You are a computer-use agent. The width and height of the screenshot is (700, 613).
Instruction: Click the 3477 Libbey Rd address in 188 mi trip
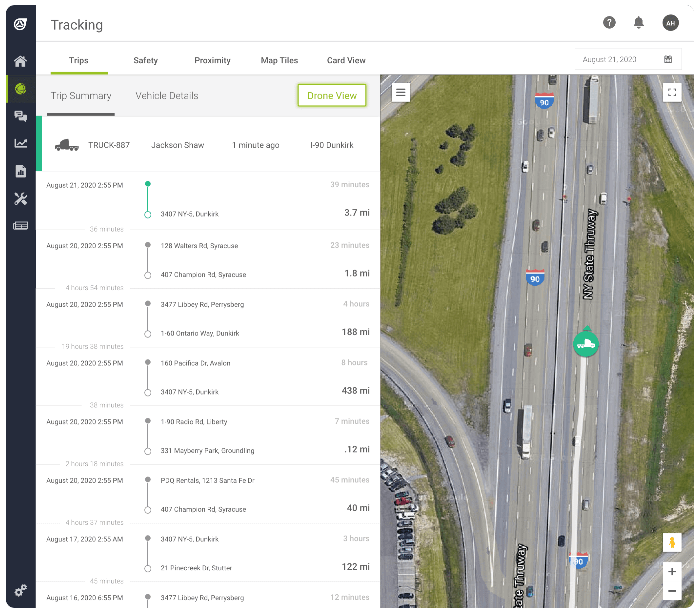tap(202, 305)
